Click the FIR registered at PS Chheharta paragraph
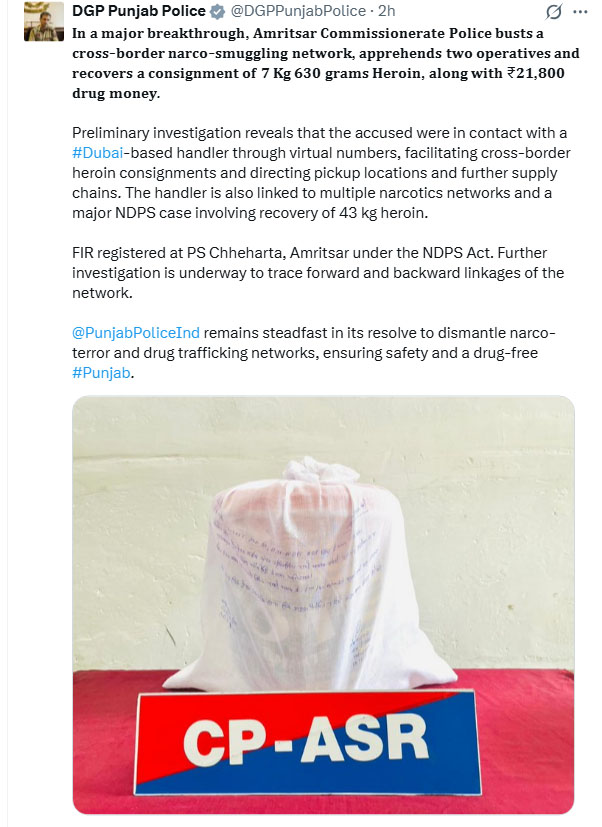This screenshot has width=602, height=827. click(318, 273)
